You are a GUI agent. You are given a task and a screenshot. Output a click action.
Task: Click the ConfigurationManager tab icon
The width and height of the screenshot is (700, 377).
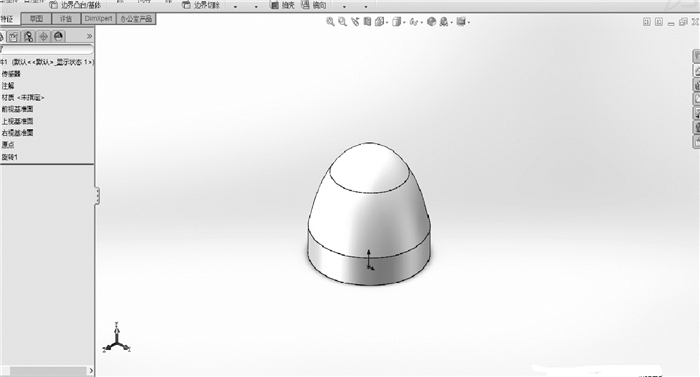coord(29,36)
